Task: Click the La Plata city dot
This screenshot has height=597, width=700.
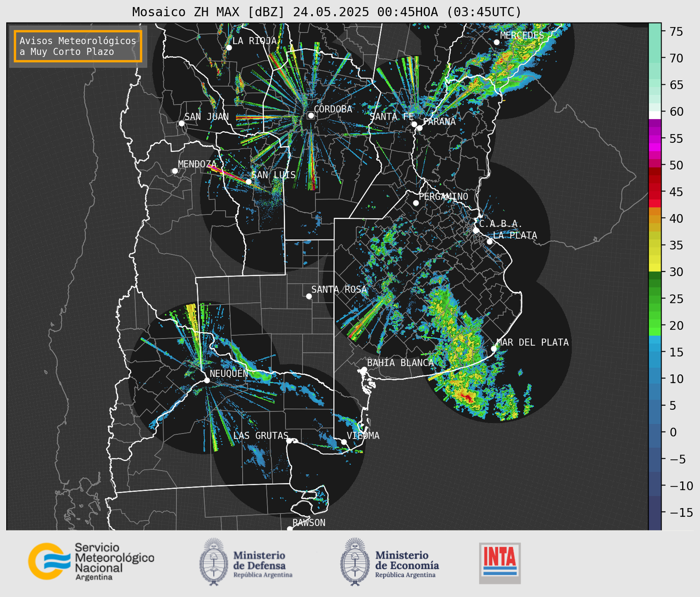Action: 490,242
